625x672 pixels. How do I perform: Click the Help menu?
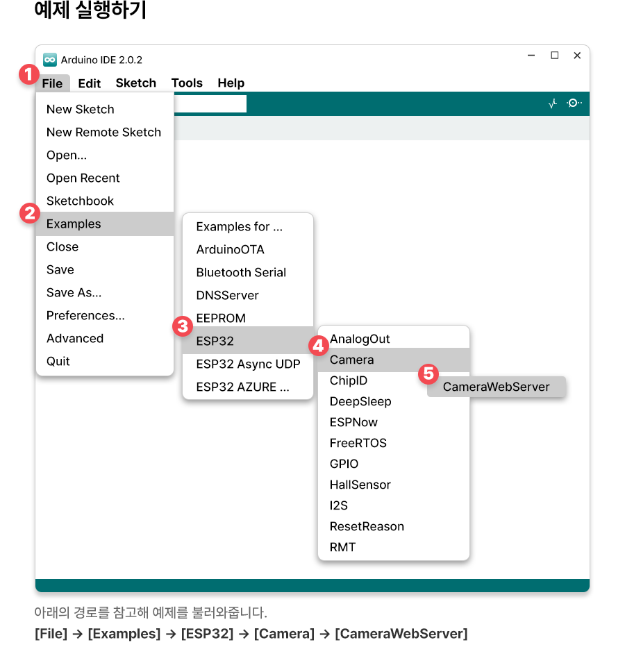[x=231, y=83]
